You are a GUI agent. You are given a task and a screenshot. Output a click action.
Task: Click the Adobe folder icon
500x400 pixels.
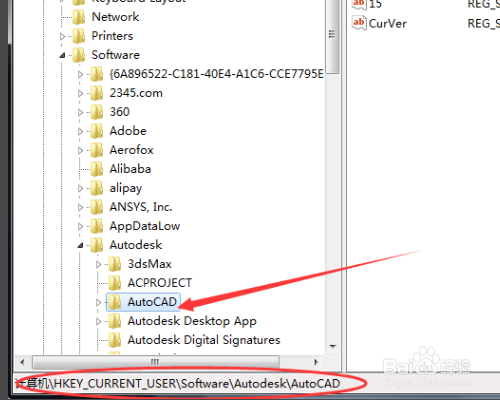tap(97, 131)
